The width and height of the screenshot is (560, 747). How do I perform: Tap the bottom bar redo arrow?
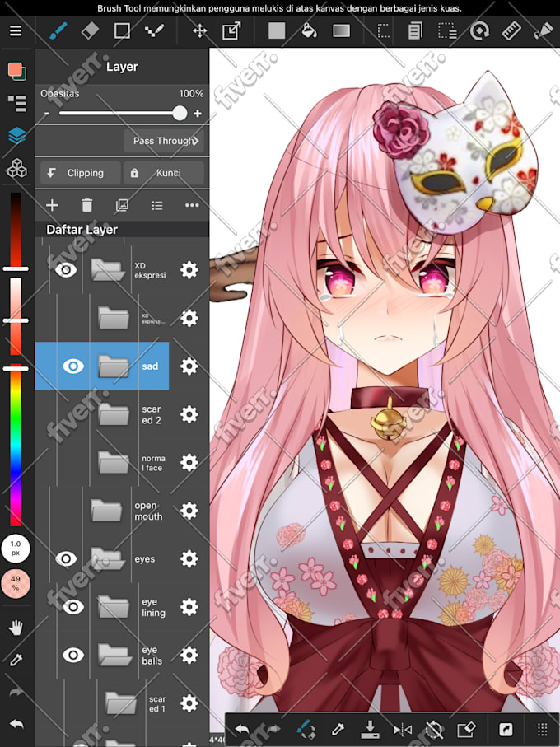274,730
